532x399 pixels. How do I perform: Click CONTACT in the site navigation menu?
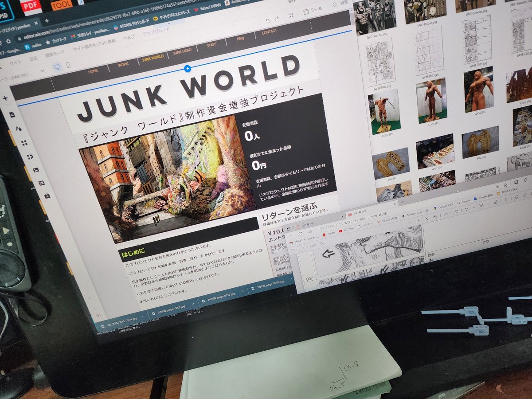(x=269, y=32)
